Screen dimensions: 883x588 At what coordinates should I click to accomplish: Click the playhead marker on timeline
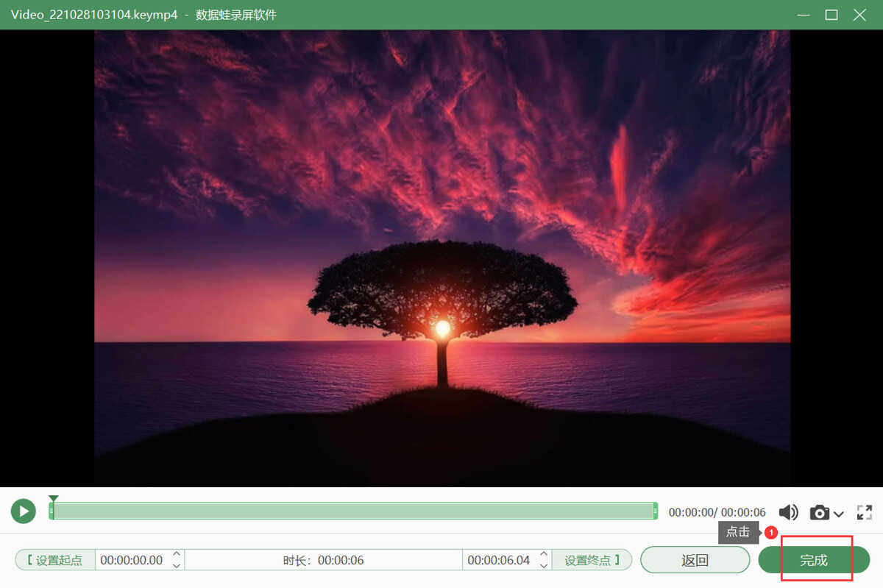tap(53, 499)
